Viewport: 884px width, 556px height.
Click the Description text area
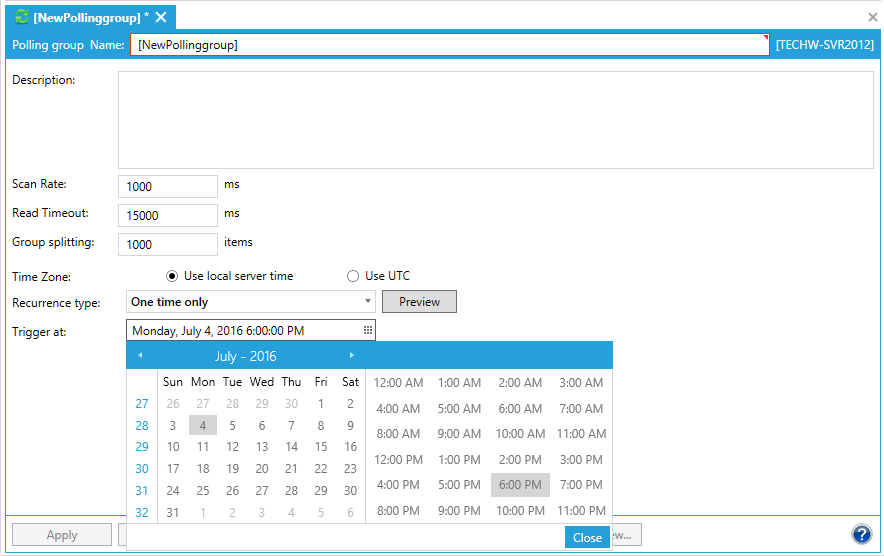[x=496, y=120]
